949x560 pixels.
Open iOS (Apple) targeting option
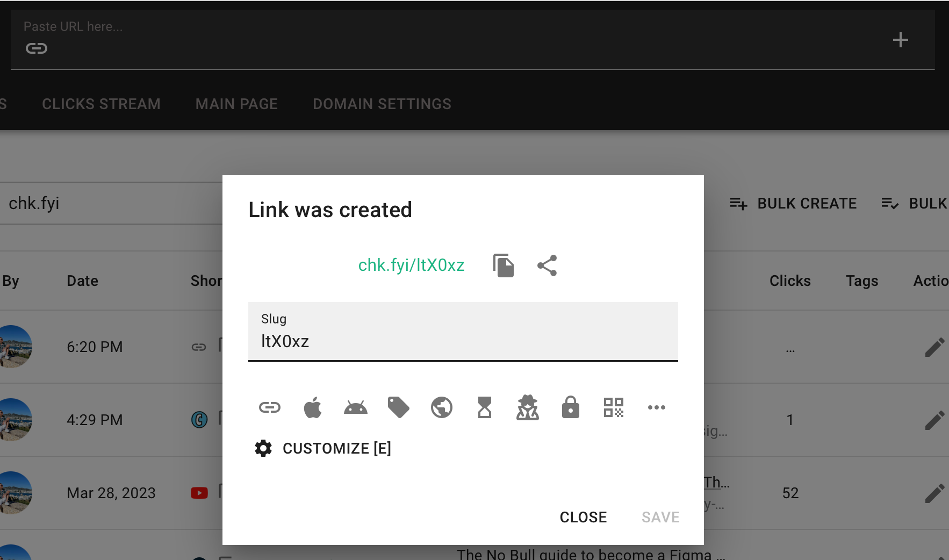313,407
